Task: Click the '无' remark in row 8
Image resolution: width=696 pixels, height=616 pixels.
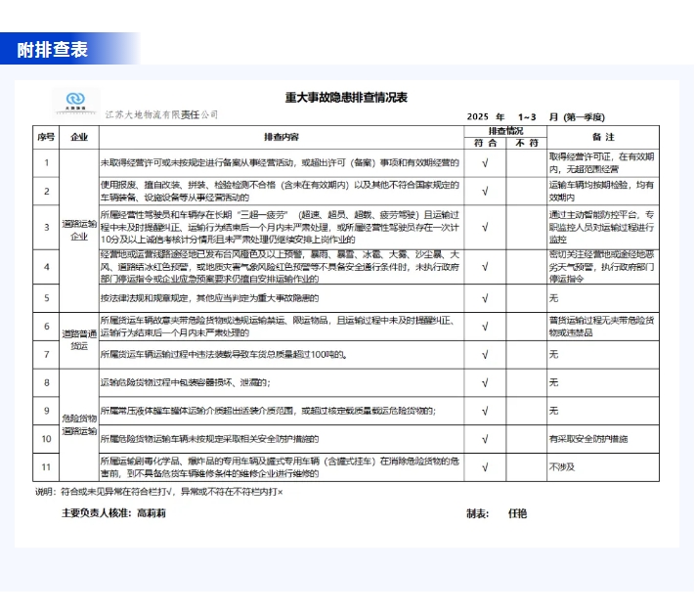Action: coord(553,382)
